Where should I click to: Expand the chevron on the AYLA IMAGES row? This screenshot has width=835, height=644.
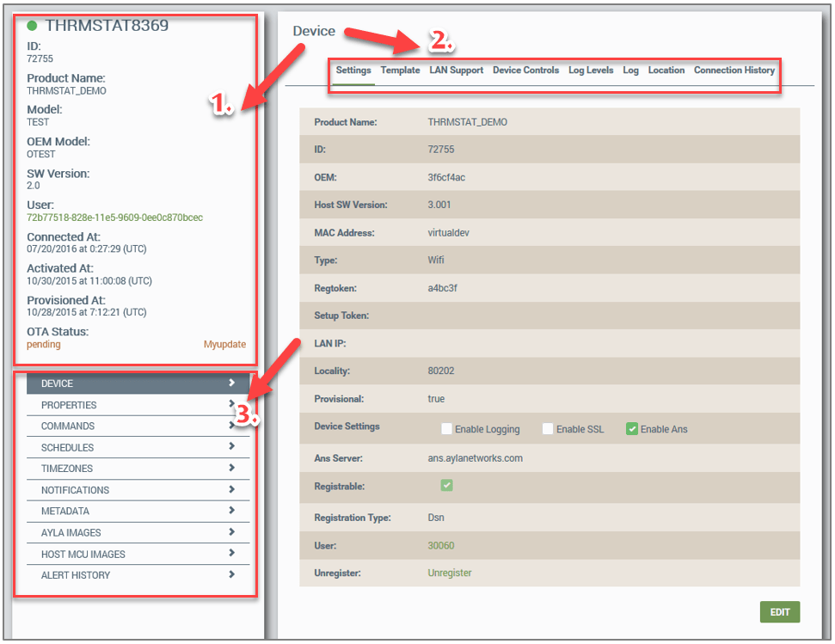(231, 531)
